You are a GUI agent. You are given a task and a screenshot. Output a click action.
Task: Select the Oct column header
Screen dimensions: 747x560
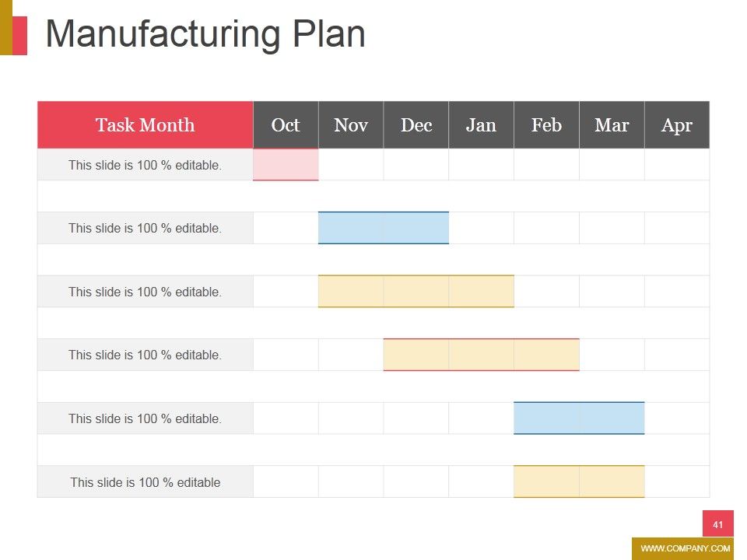286,124
